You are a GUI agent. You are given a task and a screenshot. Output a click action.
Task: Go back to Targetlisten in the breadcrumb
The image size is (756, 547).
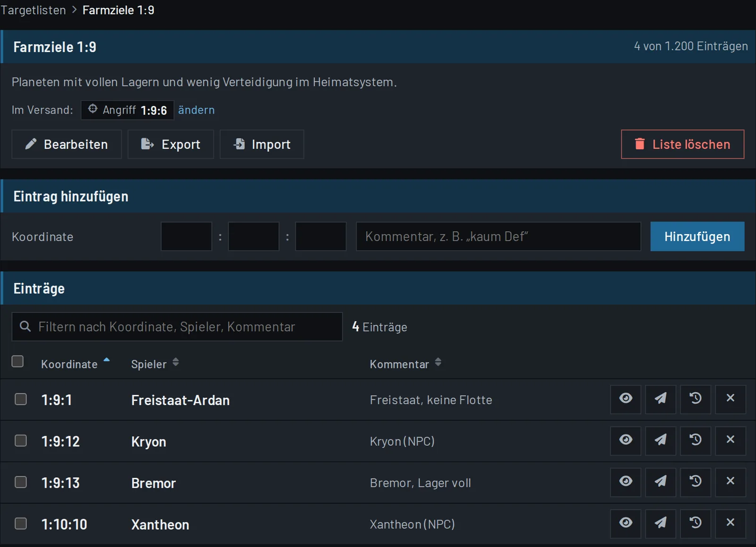tap(33, 10)
